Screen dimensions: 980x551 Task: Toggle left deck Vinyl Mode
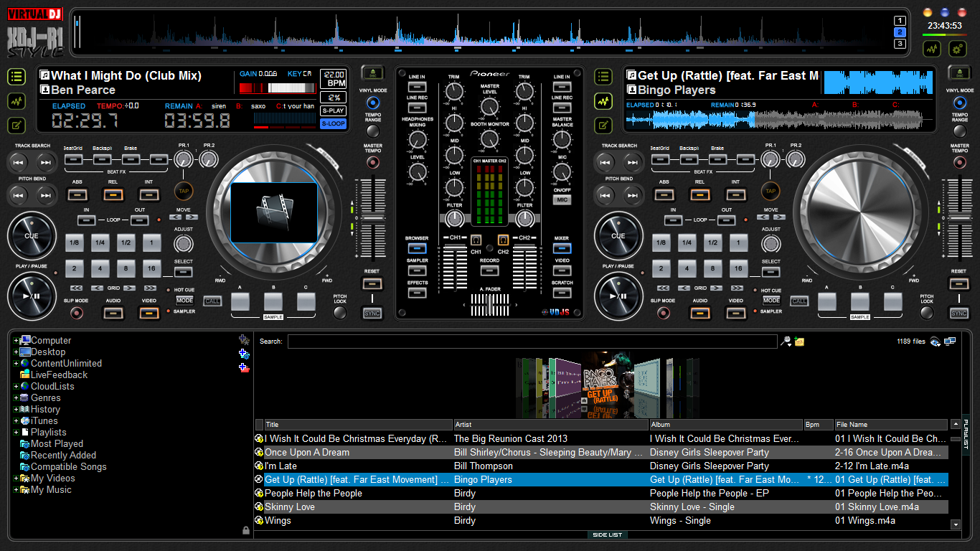[x=373, y=103]
